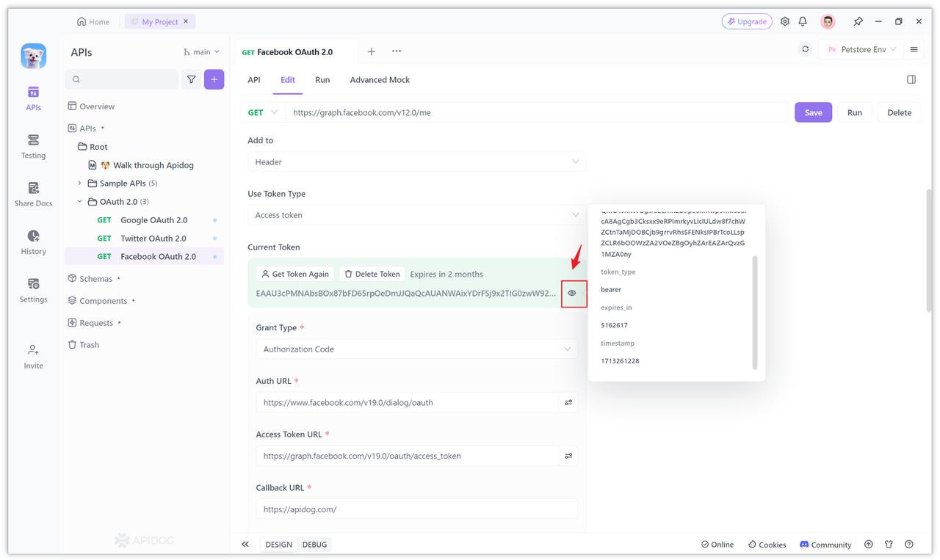The width and height of the screenshot is (940, 560).
Task: Click the Save button
Action: (813, 112)
